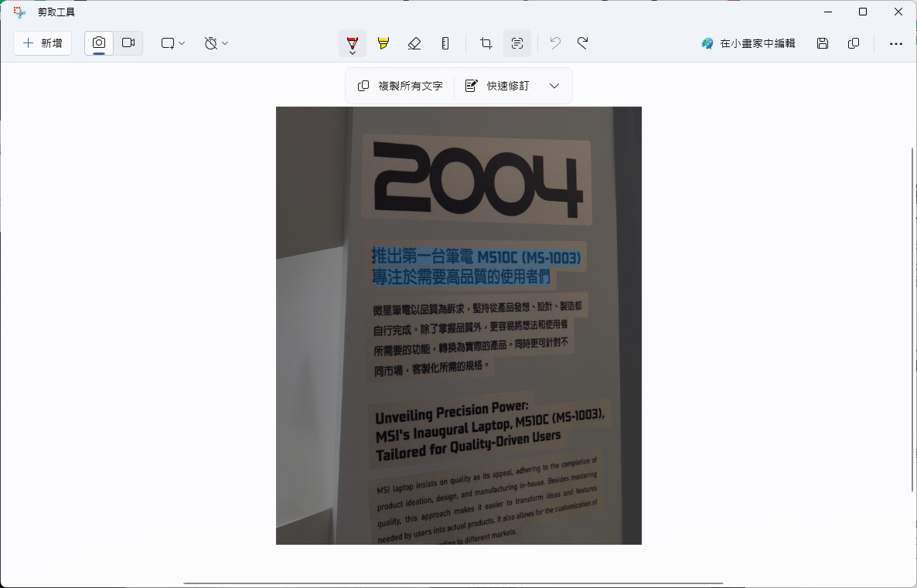Redo the last undone edit
Viewport: 917px width, 588px height.
pyautogui.click(x=583, y=43)
